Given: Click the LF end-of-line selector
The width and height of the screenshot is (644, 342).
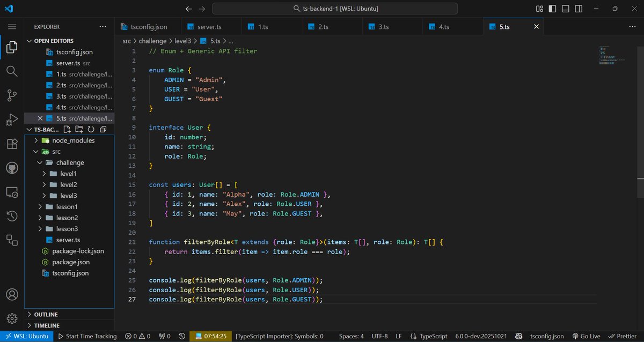Looking at the screenshot, I should click(x=399, y=336).
